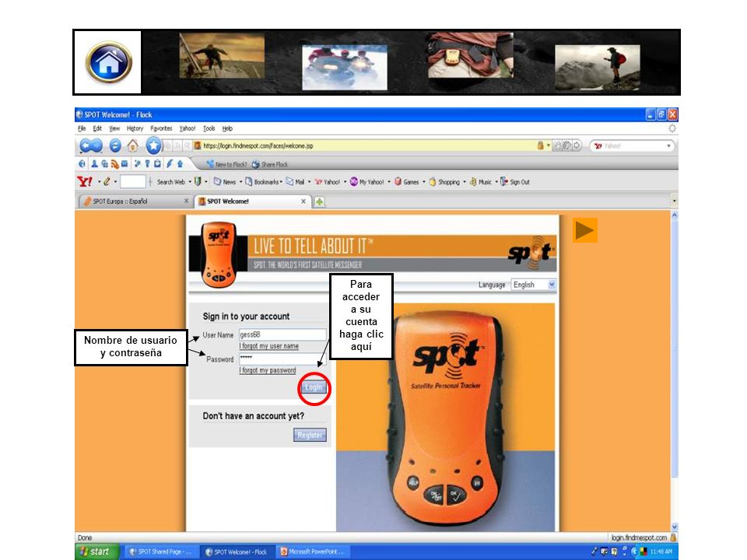Switch to Microsoft PowerPoint on the taskbar
This screenshot has width=747, height=560.
(313, 552)
